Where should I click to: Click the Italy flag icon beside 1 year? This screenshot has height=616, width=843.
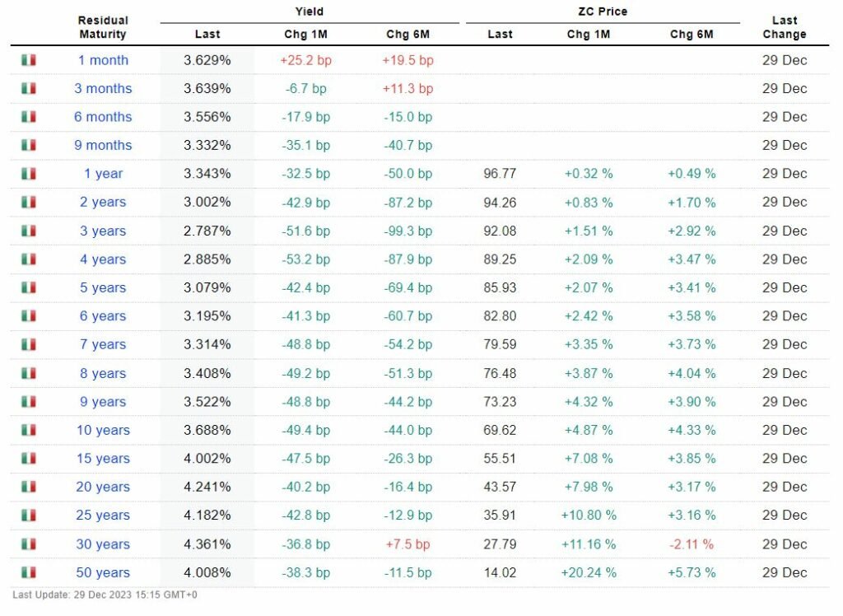(x=29, y=174)
